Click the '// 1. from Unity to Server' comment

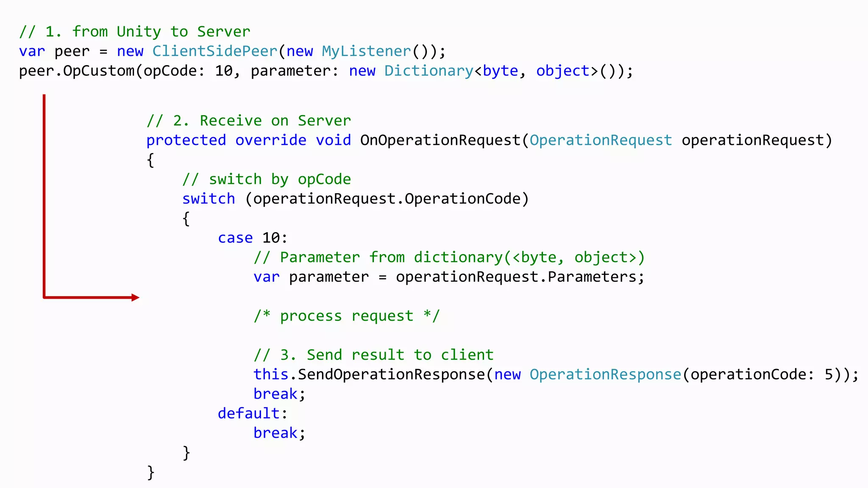point(135,32)
